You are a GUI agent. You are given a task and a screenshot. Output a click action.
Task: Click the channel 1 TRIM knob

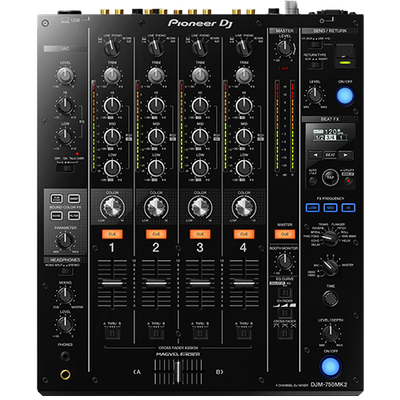point(112,76)
